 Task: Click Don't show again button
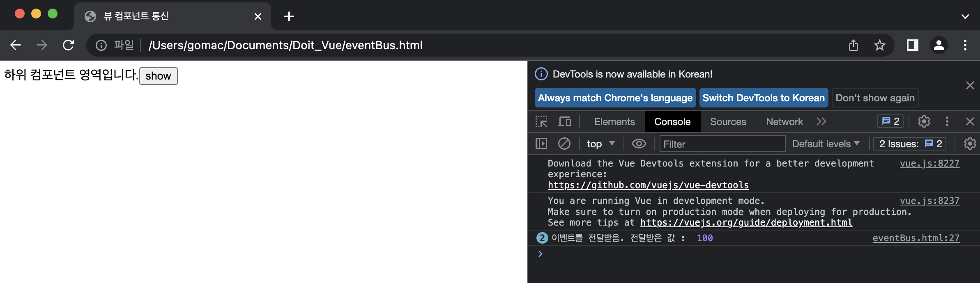[x=875, y=98]
